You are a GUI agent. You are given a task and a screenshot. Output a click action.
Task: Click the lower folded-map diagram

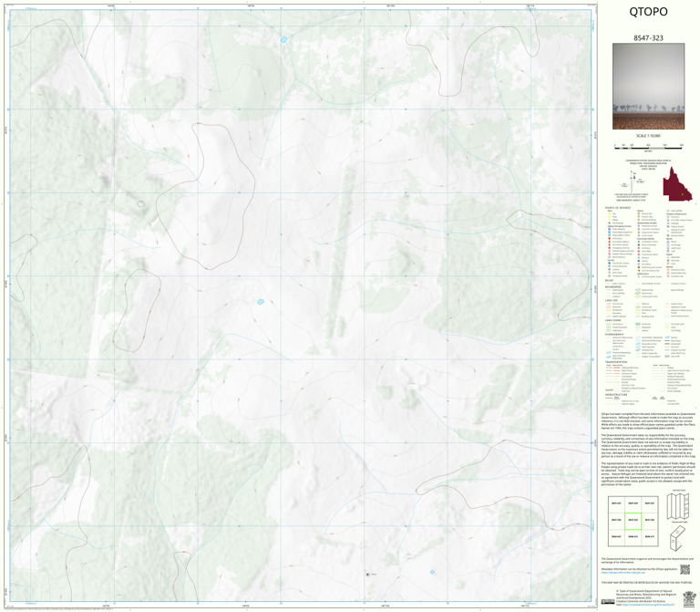[x=678, y=537]
